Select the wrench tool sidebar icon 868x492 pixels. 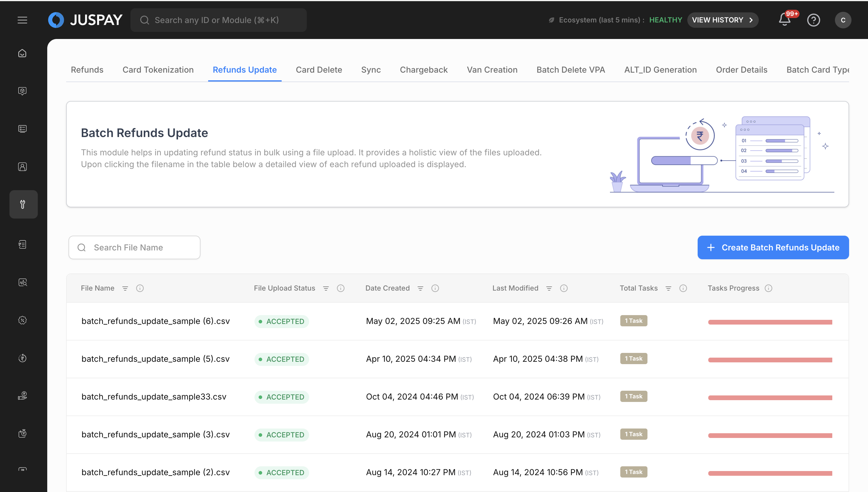point(23,204)
